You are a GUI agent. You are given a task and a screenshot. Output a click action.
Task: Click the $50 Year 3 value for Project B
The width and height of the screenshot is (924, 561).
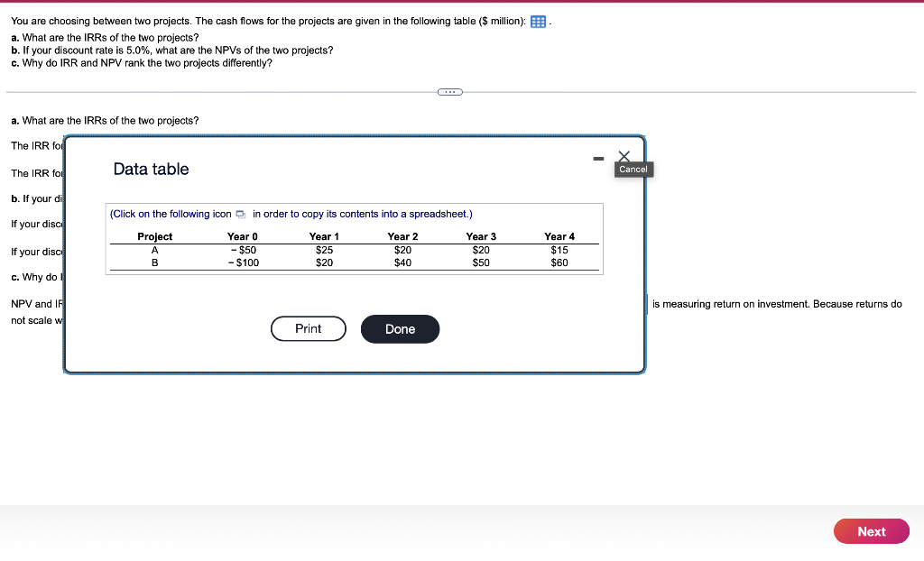tap(480, 262)
